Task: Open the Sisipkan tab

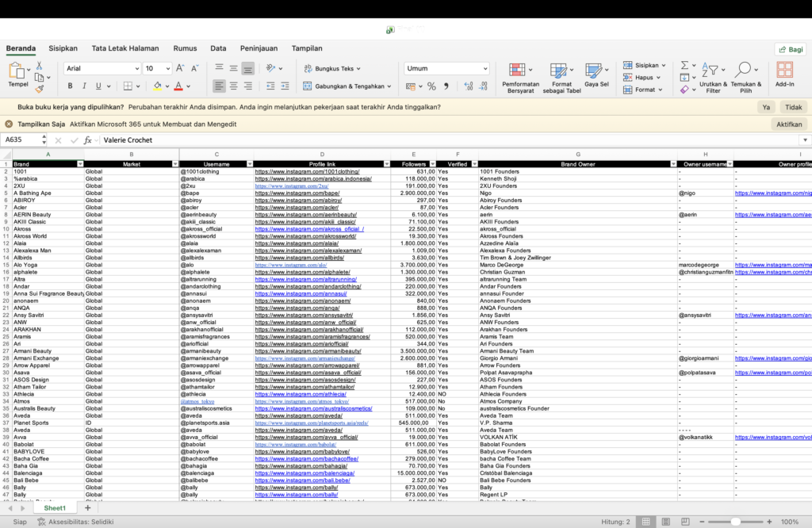Action: click(x=63, y=48)
